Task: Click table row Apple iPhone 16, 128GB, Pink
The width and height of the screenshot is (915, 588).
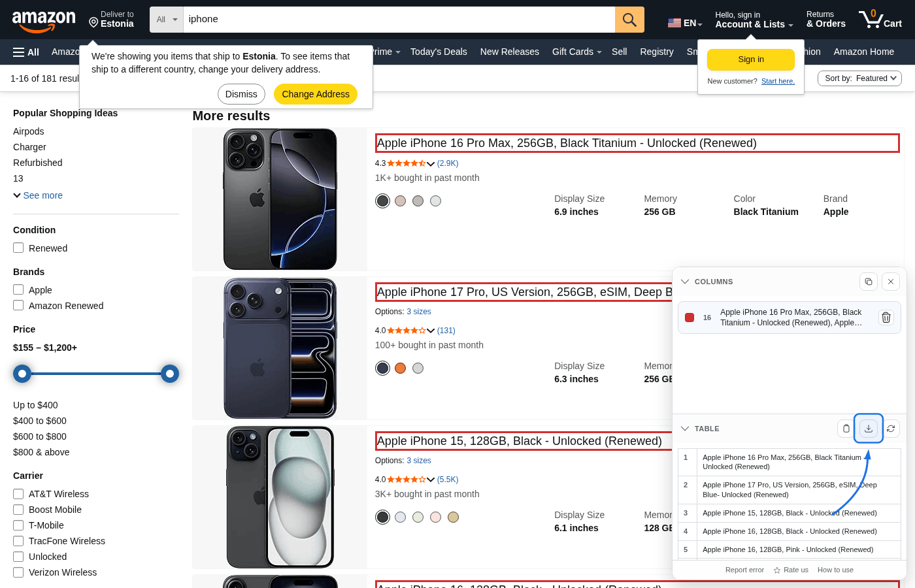Action: (789, 549)
